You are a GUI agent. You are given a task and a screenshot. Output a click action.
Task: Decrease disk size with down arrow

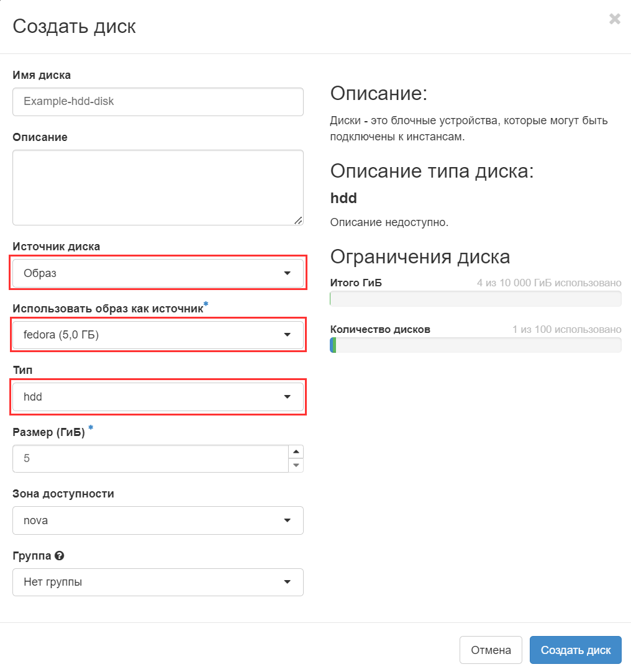point(296,465)
